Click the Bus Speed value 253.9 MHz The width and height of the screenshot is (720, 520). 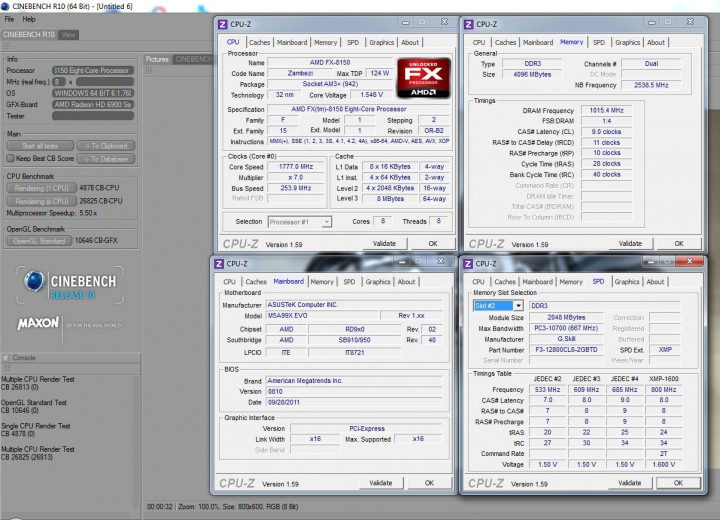(296, 188)
